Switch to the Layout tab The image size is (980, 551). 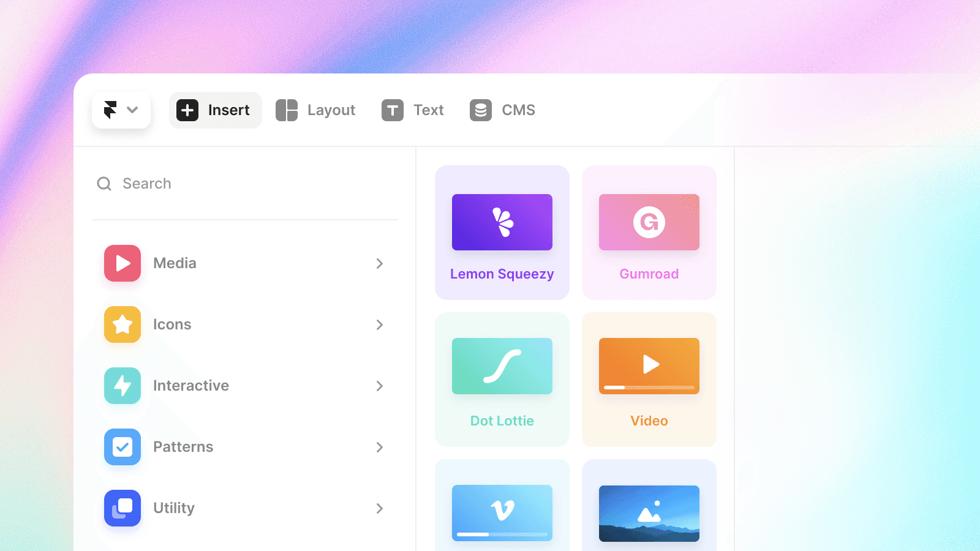coord(315,110)
